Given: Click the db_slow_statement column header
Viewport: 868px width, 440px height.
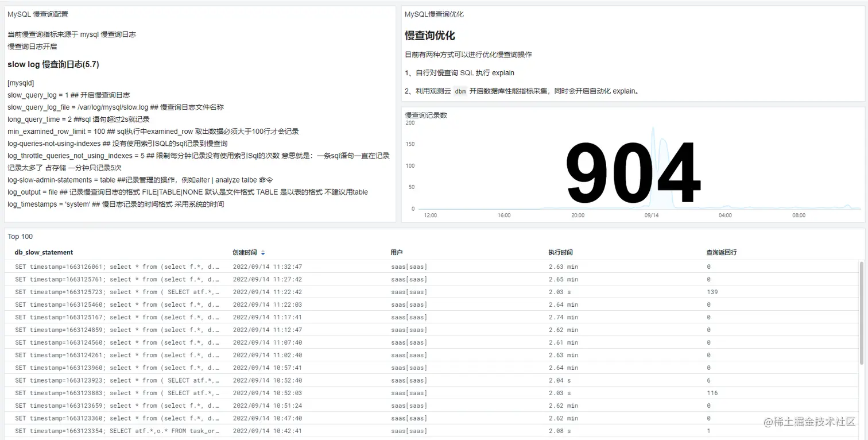Looking at the screenshot, I should pyautogui.click(x=44, y=253).
